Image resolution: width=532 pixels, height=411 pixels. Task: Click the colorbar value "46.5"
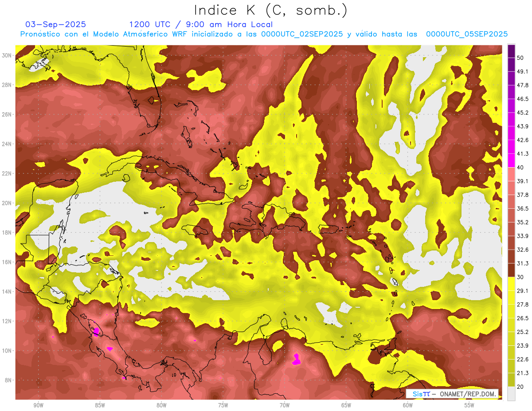coord(523,99)
